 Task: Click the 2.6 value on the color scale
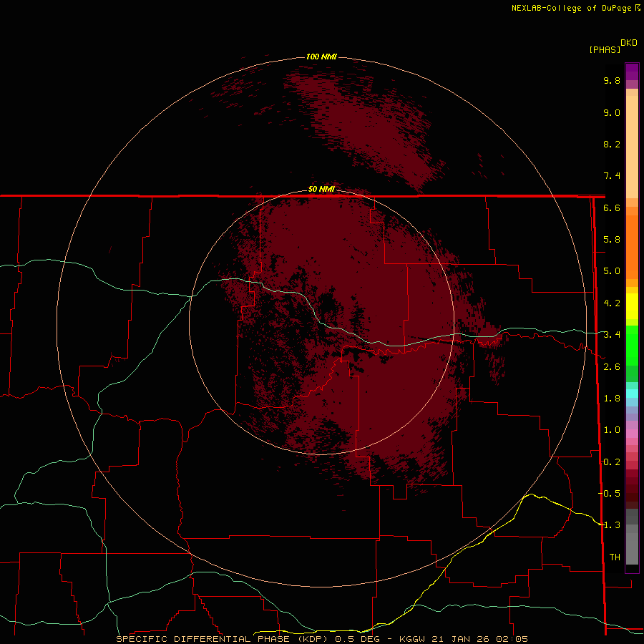(612, 367)
